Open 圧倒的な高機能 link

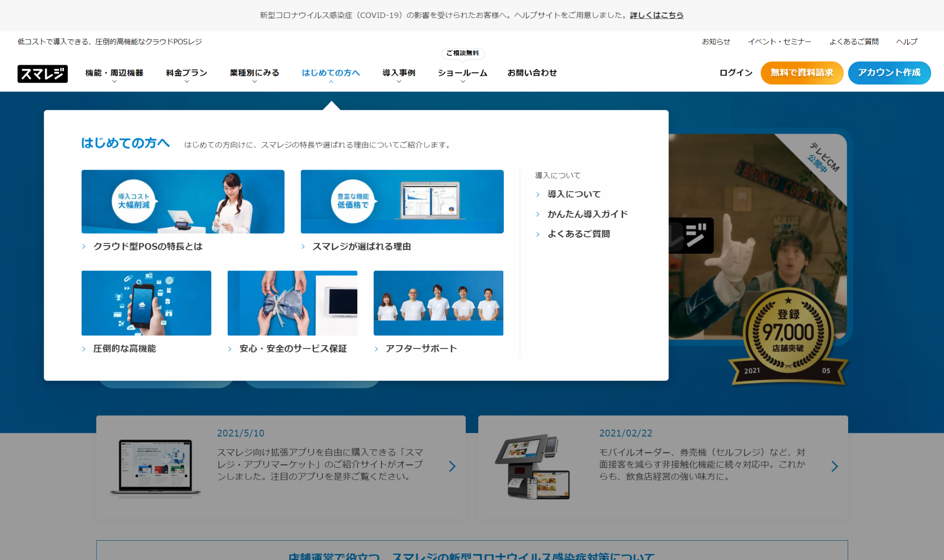click(x=124, y=349)
